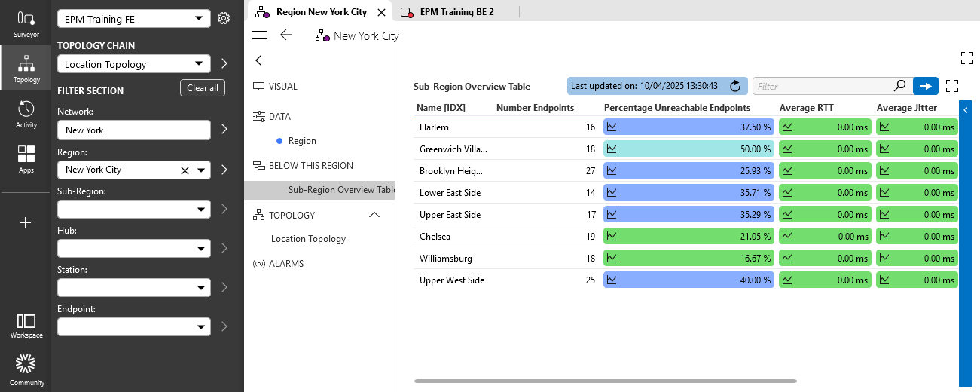Open settings gear next to EPM Training FE
The width and height of the screenshot is (980, 392).
click(x=224, y=18)
